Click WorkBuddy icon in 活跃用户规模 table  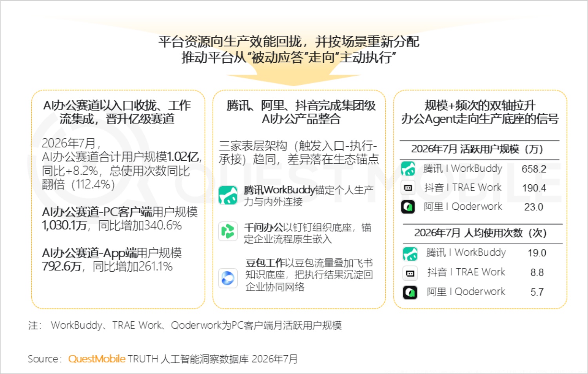(x=408, y=169)
